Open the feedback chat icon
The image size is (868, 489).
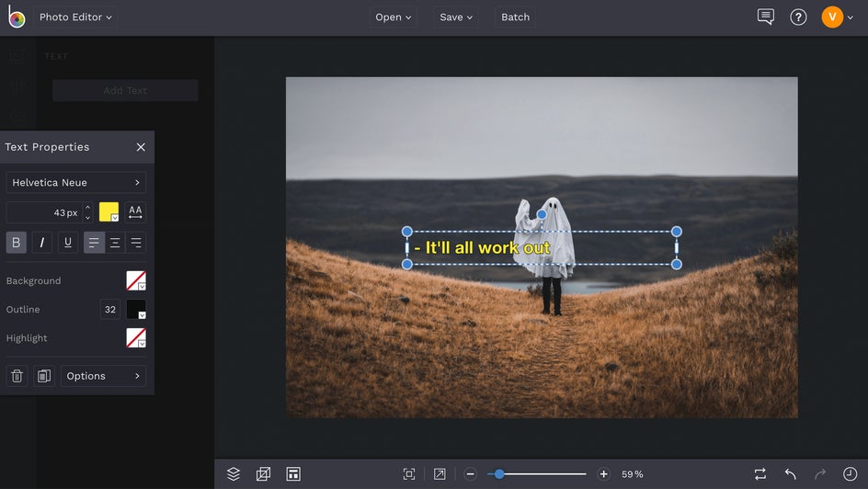click(765, 17)
